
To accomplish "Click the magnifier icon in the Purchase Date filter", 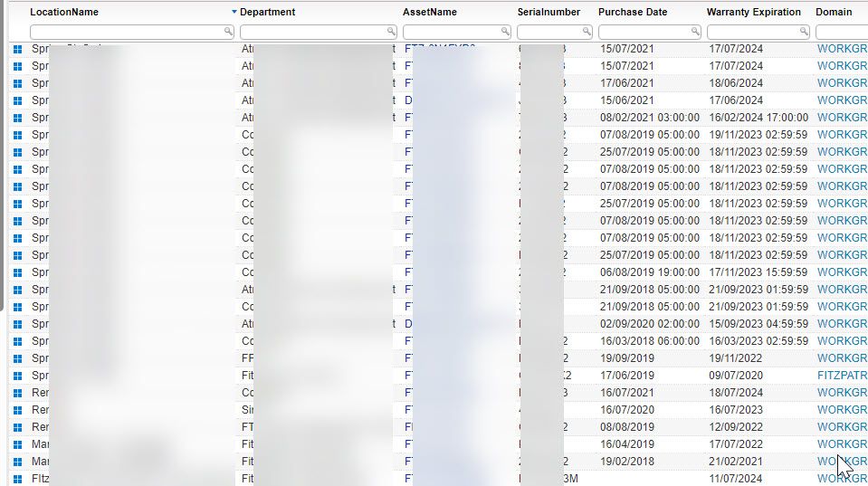I will click(x=696, y=32).
